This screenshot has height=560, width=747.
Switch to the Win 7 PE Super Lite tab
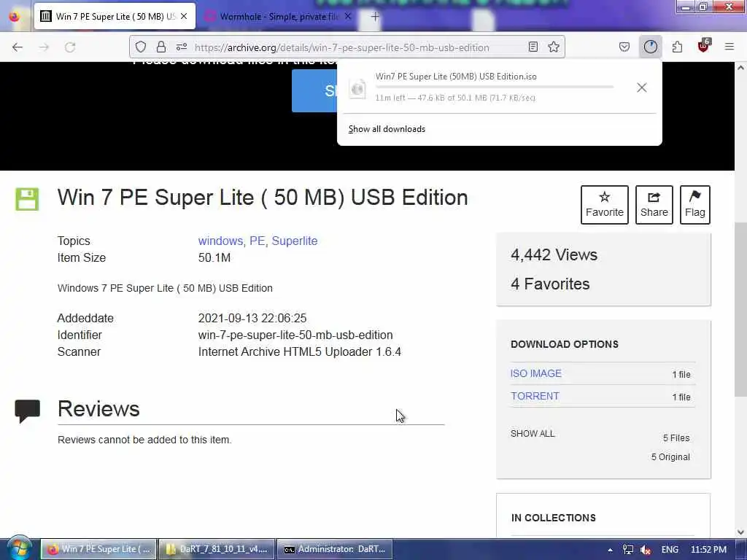(x=115, y=17)
